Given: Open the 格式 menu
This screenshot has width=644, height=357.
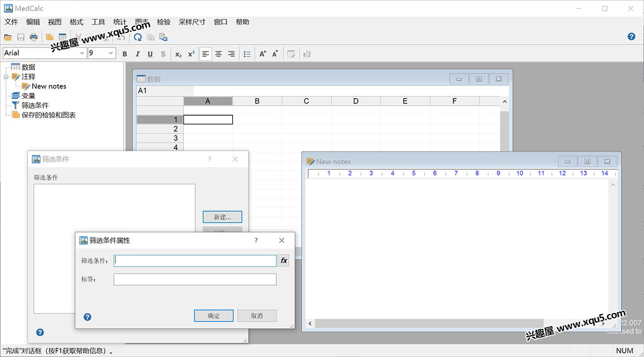Looking at the screenshot, I should click(76, 22).
